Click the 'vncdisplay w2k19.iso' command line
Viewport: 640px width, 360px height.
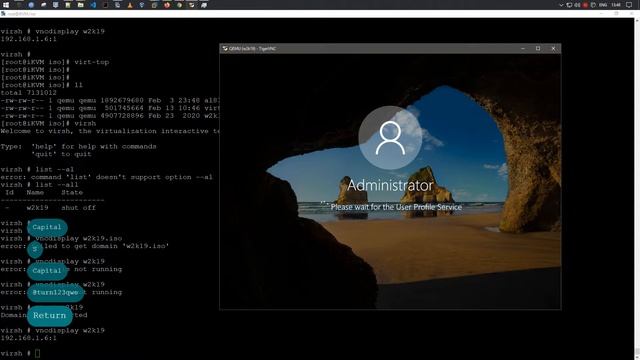pyautogui.click(x=61, y=238)
